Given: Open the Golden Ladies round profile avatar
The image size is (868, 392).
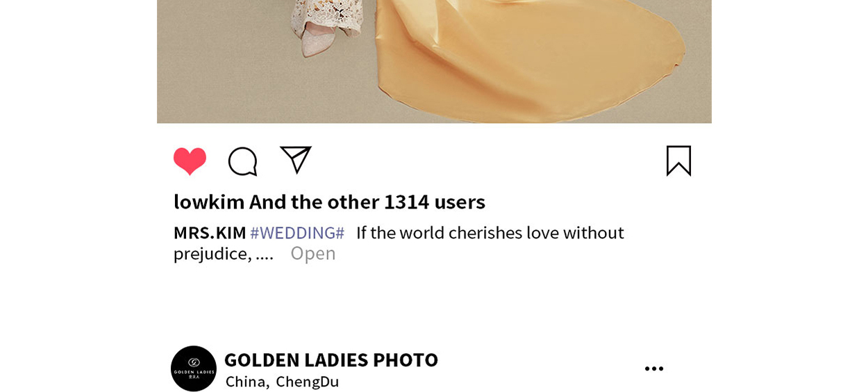Looking at the screenshot, I should pyautogui.click(x=194, y=368).
